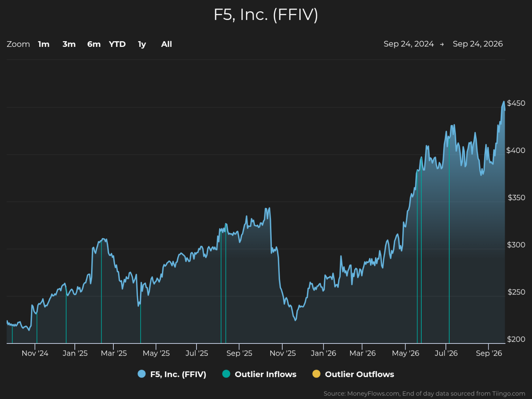Screen dimensions: 532x399
Task: Edit the end date Sep 24, 2026
Action: click(x=478, y=44)
